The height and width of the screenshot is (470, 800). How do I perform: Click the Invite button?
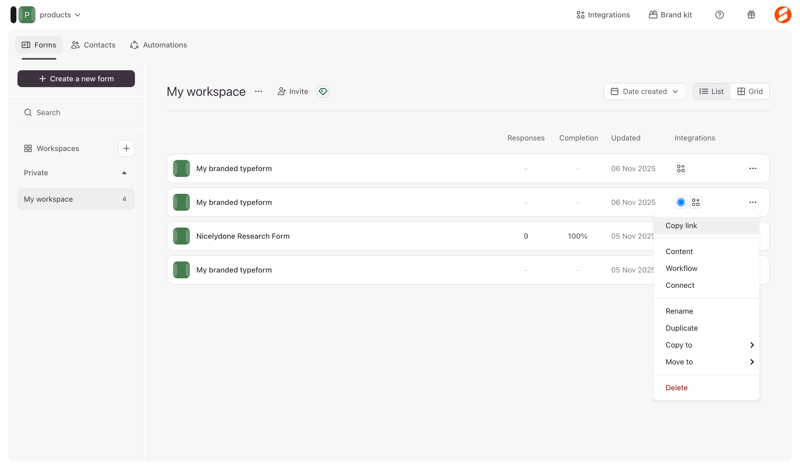click(x=293, y=91)
